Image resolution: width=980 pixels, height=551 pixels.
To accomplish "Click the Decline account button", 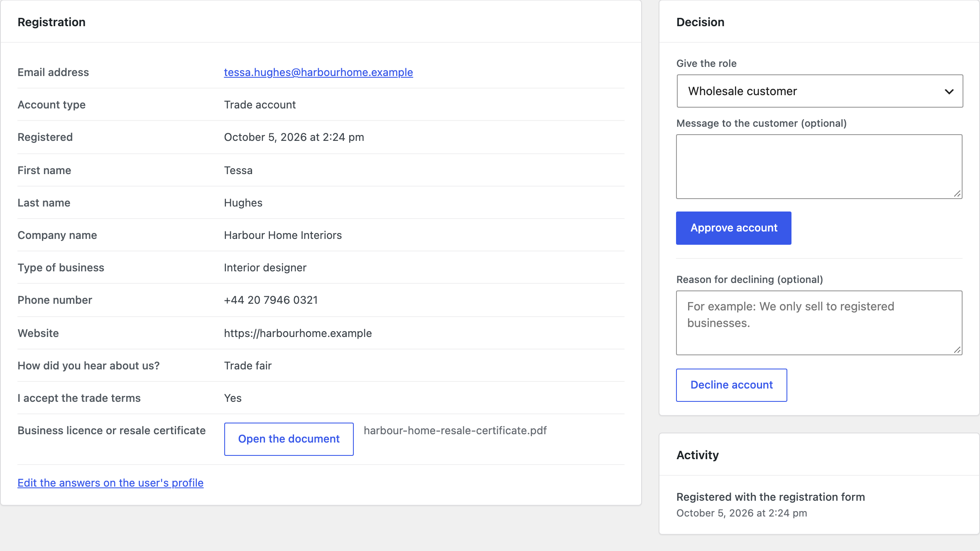I will click(731, 385).
